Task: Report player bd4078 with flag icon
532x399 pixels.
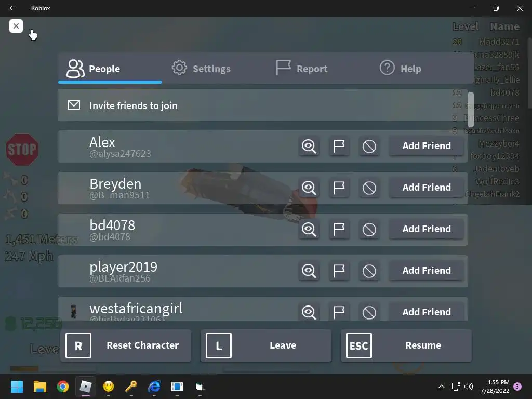Action: (x=339, y=229)
